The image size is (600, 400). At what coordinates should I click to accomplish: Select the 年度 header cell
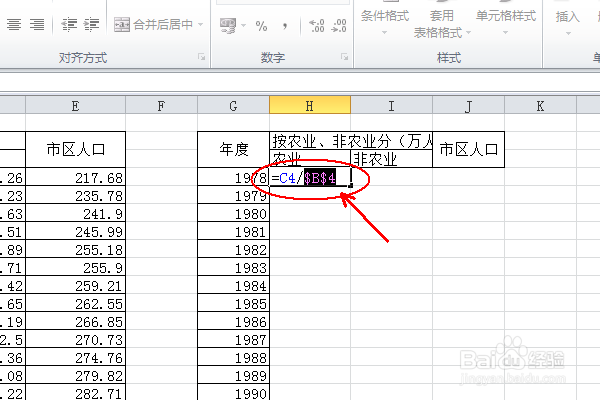click(233, 149)
